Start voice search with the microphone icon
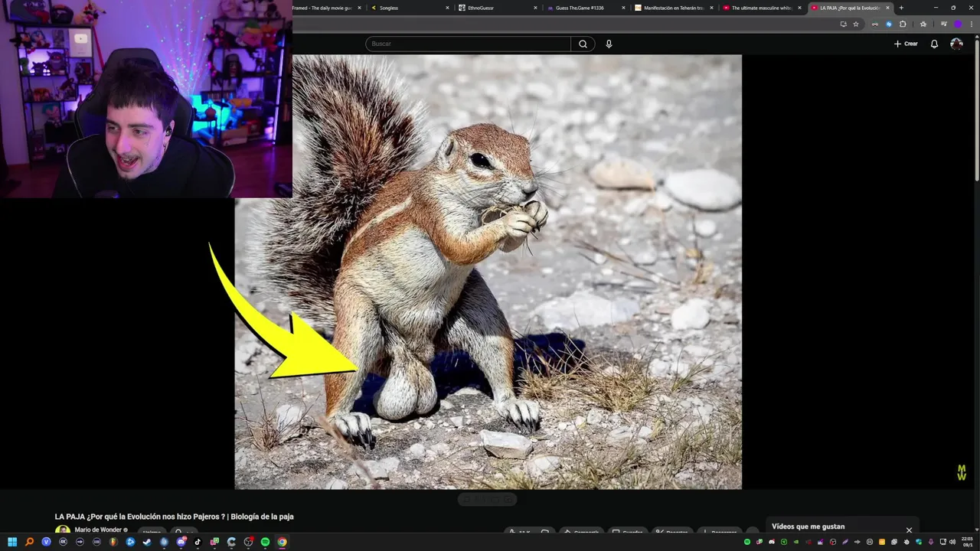Viewport: 980px width, 551px height. click(609, 44)
